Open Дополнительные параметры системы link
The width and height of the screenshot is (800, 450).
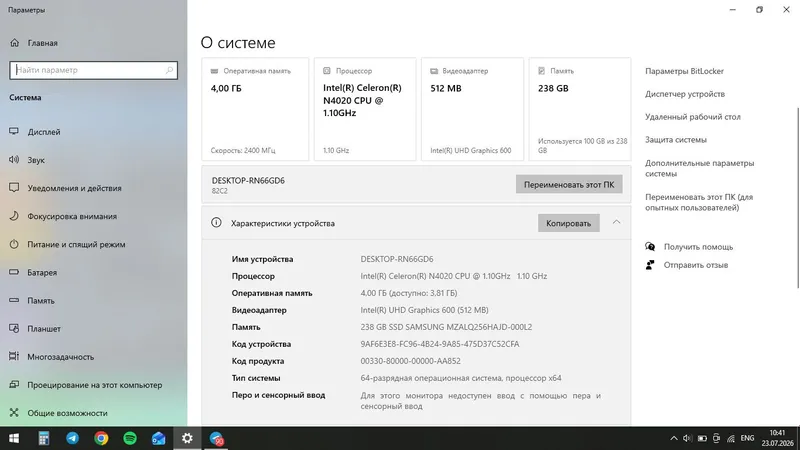tap(699, 168)
